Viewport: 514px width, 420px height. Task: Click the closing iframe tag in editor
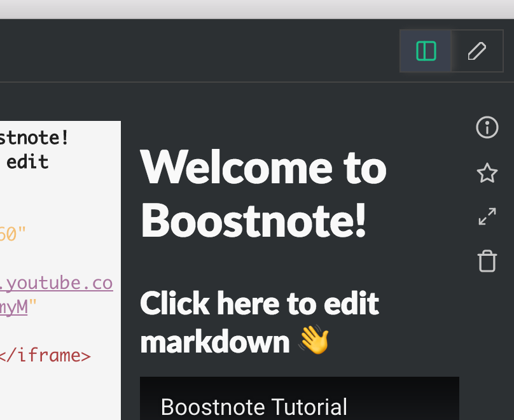[45, 356]
